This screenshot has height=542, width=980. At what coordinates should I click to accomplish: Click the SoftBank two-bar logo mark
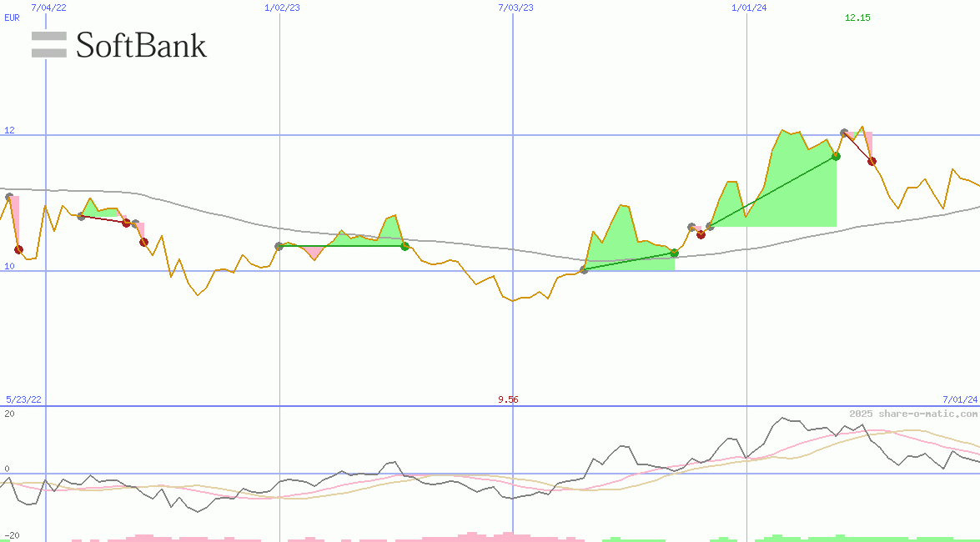[x=48, y=44]
